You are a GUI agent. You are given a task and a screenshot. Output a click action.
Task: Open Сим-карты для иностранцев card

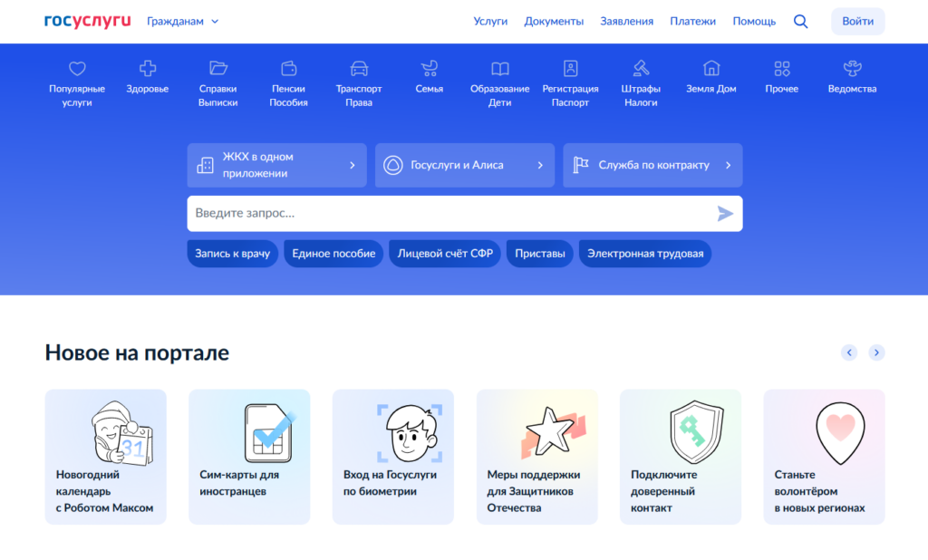pos(249,457)
